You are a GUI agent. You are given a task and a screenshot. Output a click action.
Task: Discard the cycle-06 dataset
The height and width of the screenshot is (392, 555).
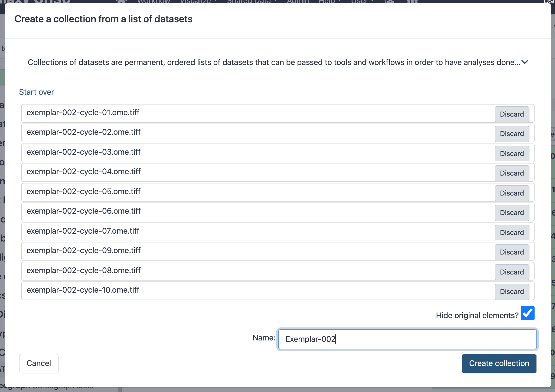pyautogui.click(x=512, y=213)
